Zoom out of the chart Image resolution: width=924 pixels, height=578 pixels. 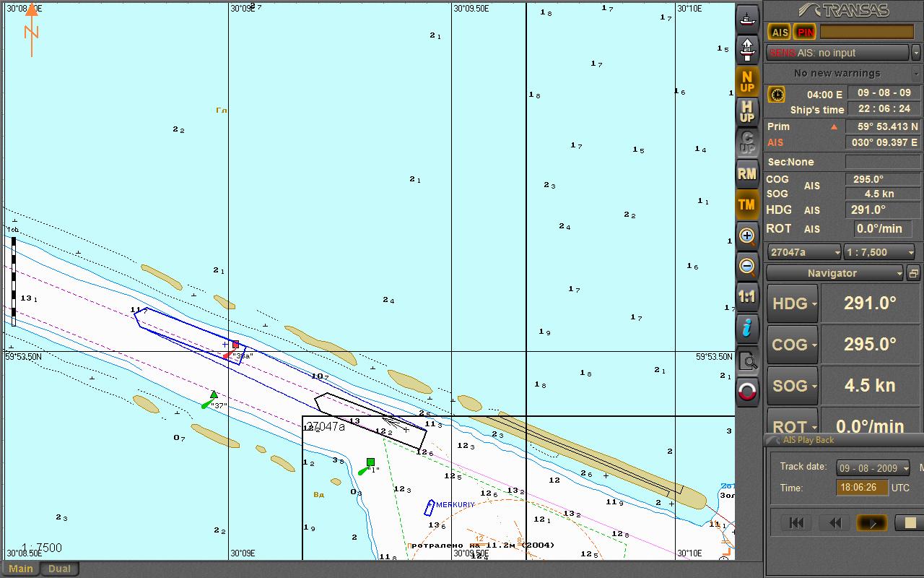(747, 267)
